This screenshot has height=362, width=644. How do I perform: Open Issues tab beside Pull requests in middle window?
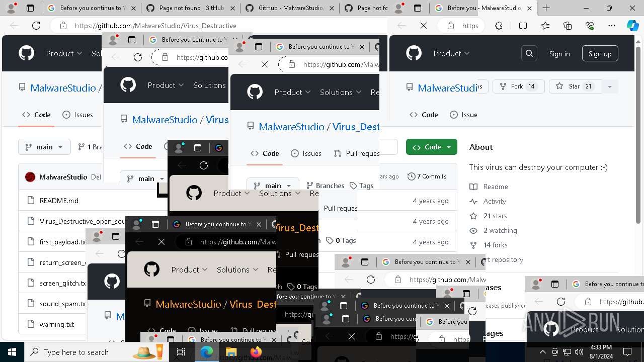point(305,153)
